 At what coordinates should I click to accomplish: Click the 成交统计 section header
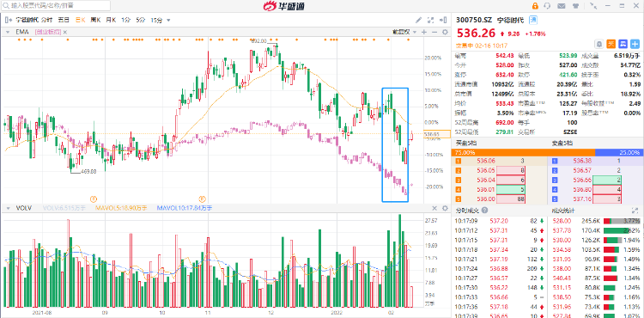pos(563,210)
